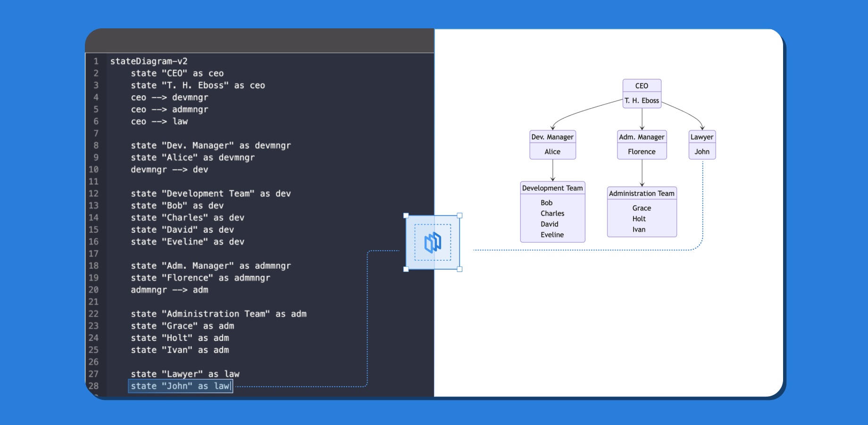The image size is (868, 425).
Task: Select the Lawyer node showing John
Action: click(x=702, y=144)
